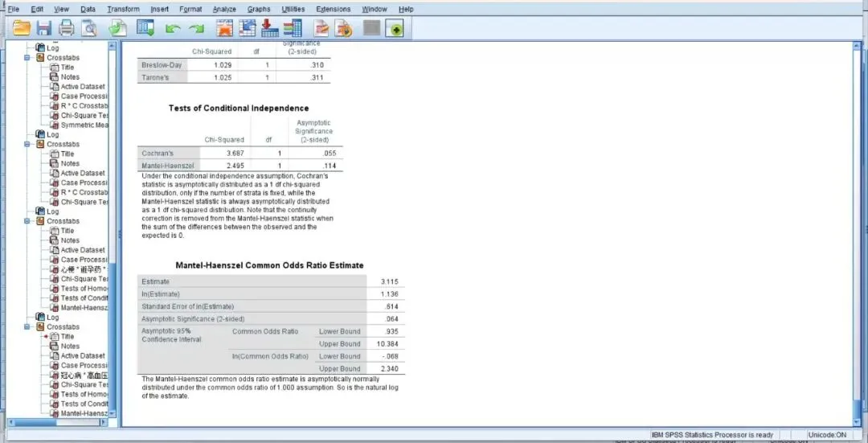Open the Utilities menu
Image resolution: width=868 pixels, height=443 pixels.
coord(293,10)
